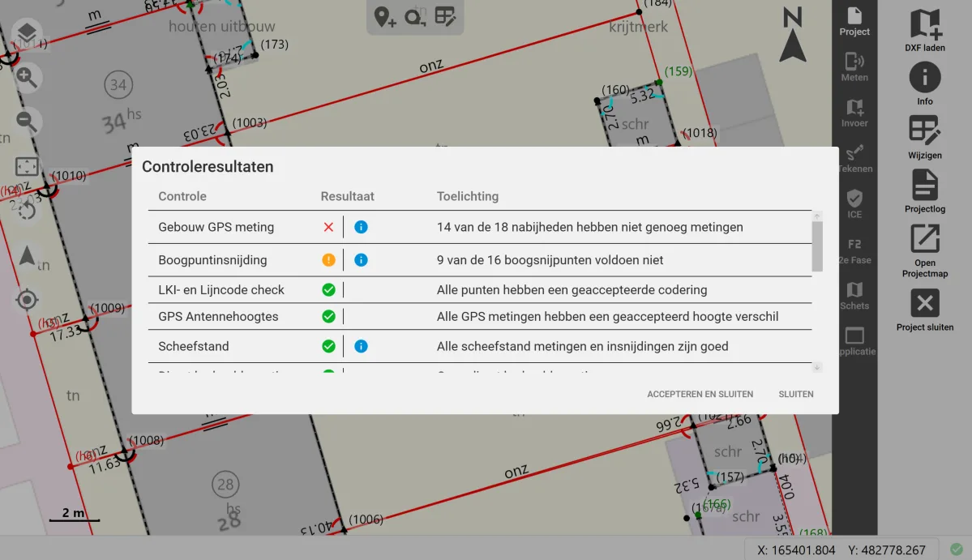The height and width of the screenshot is (560, 972).
Task: Click green check for LKI- en Lijncode check
Action: (328, 289)
